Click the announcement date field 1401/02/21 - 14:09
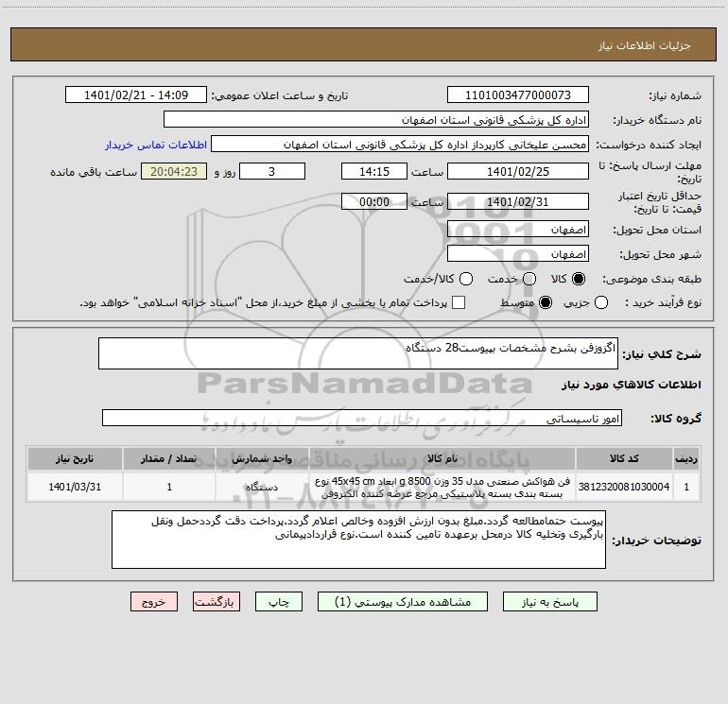This screenshot has height=704, width=728. tap(136, 94)
